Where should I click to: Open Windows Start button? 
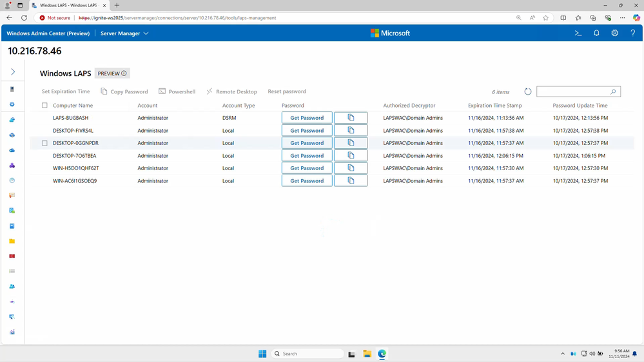pos(262,354)
